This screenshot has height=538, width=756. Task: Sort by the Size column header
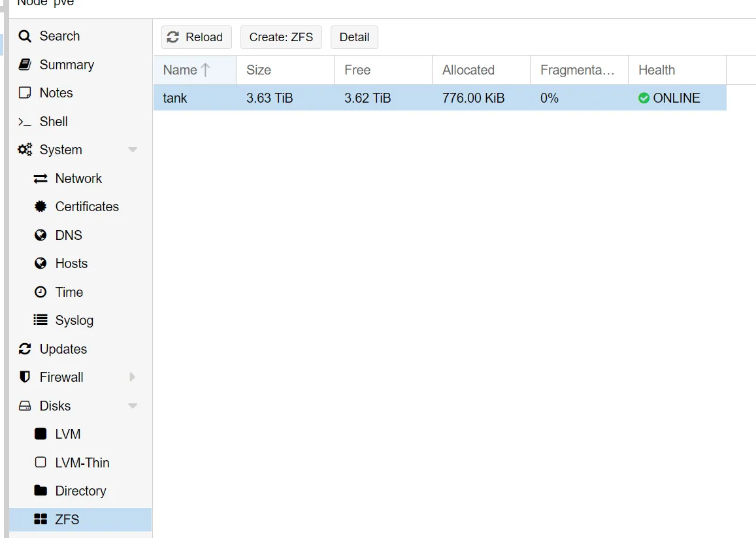285,70
